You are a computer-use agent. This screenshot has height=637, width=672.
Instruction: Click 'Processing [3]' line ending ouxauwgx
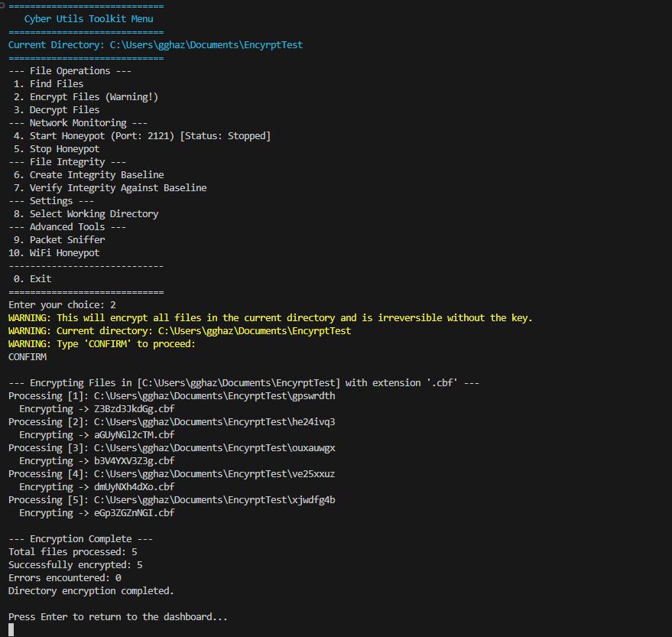(172, 448)
